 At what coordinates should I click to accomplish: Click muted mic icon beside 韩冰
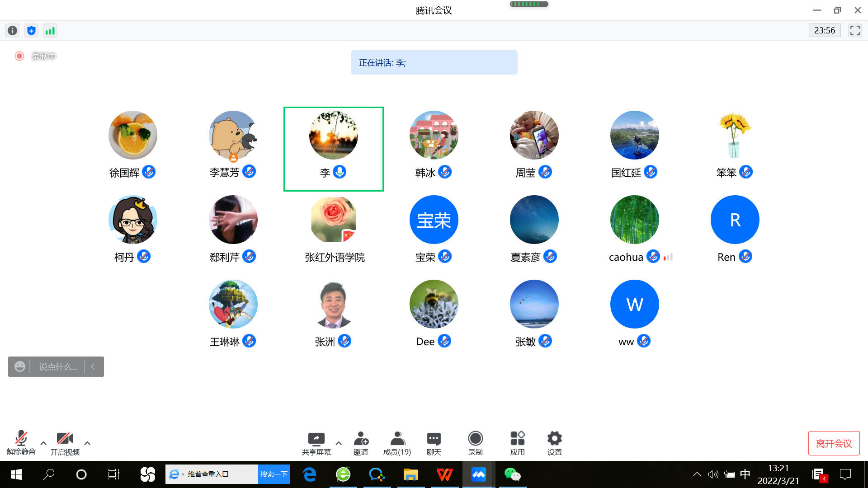(445, 172)
